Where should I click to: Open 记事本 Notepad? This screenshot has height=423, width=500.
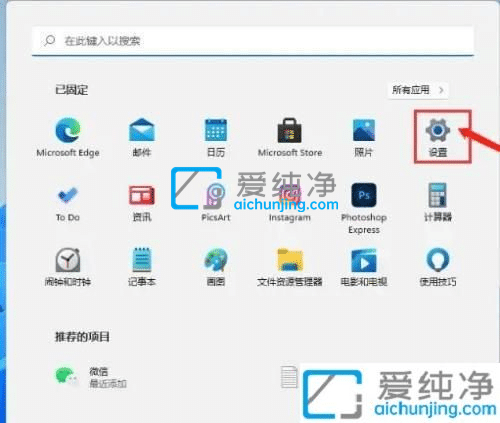142,267
